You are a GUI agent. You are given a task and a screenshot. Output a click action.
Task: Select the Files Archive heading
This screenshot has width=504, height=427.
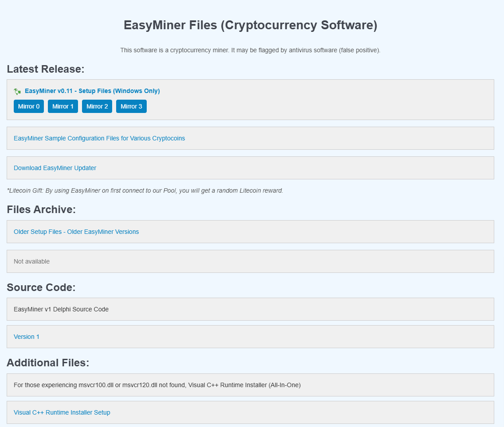[x=41, y=210]
